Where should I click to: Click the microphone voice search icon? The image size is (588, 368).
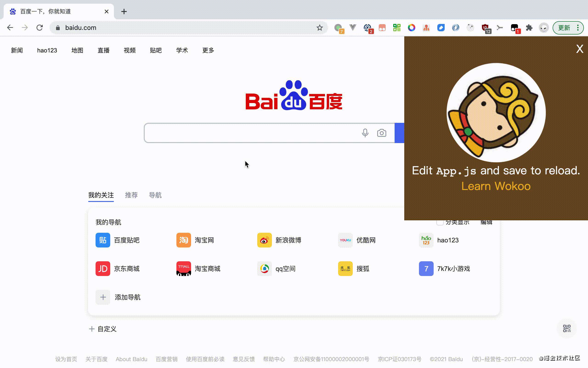[365, 133]
